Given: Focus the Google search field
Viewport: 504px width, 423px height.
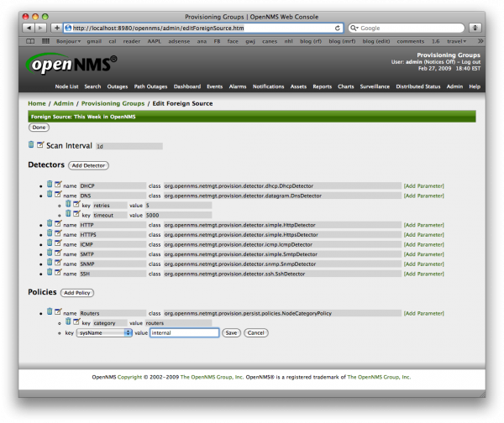Looking at the screenshot, I should tap(407, 28).
